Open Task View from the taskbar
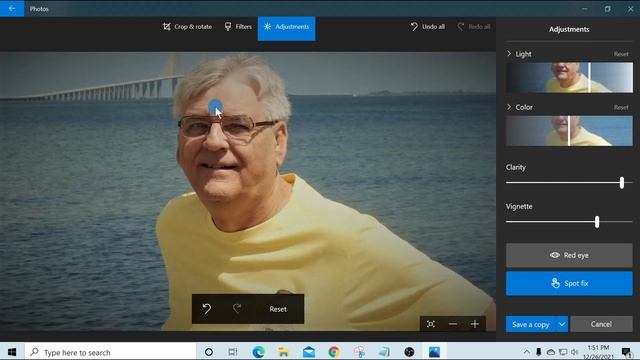Viewport: 640px width, 360px height. [x=233, y=352]
